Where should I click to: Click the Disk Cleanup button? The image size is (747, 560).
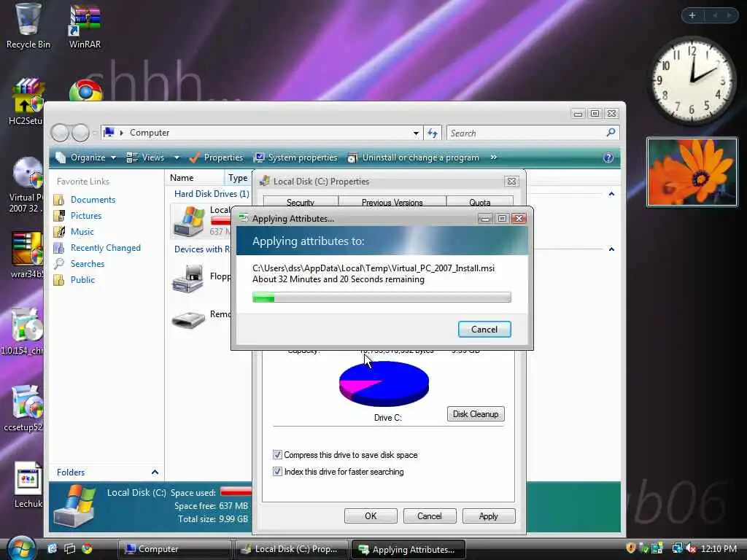click(x=476, y=414)
